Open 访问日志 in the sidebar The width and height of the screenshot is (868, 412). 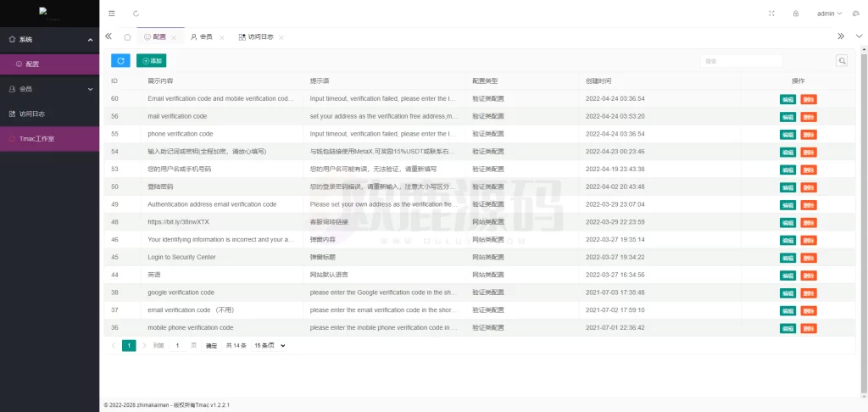50,114
